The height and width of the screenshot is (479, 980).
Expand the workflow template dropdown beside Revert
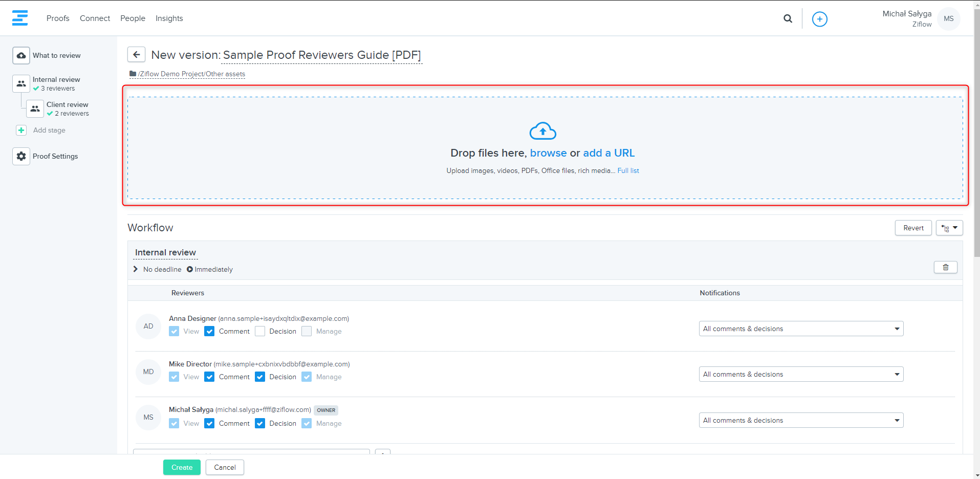[x=949, y=228]
